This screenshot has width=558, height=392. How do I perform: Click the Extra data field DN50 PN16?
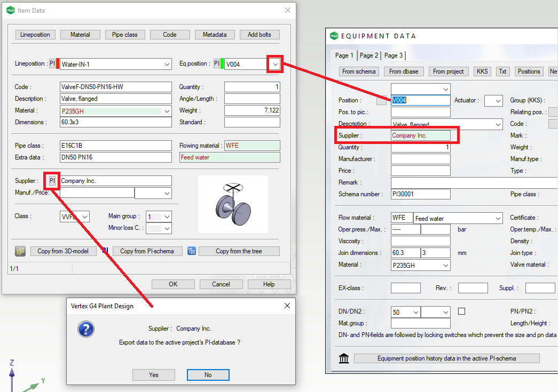[116, 157]
